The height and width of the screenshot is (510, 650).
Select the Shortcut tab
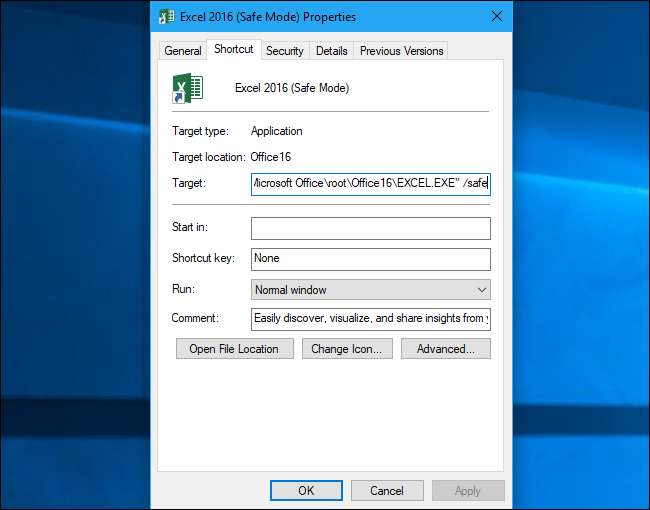233,50
